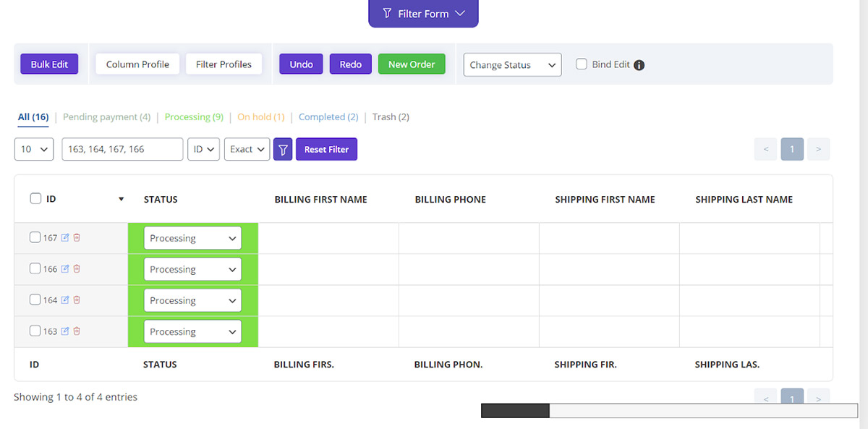This screenshot has height=429, width=868.
Task: Check the box for order 163
Action: tap(35, 330)
